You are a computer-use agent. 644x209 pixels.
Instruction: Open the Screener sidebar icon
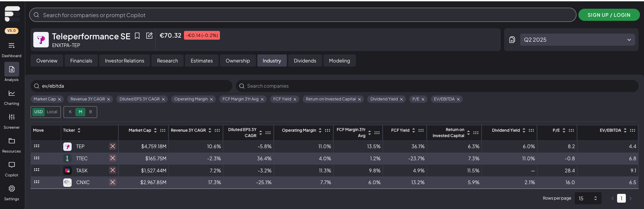[x=11, y=117]
